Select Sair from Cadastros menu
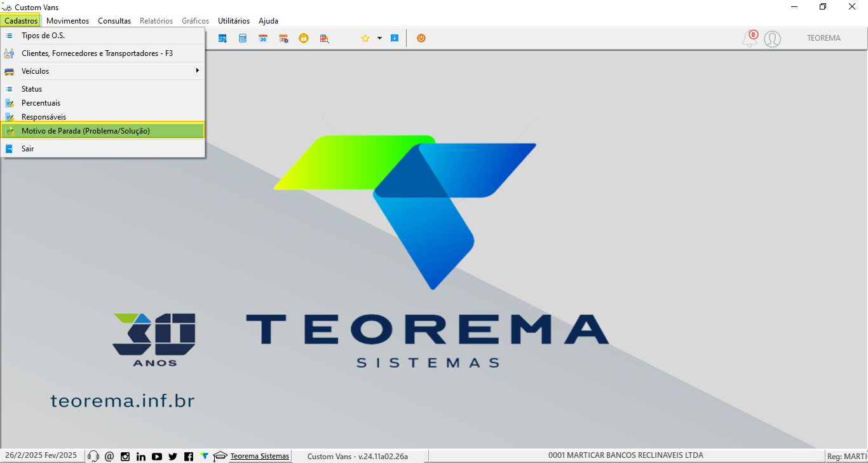868x463 pixels. [103, 149]
